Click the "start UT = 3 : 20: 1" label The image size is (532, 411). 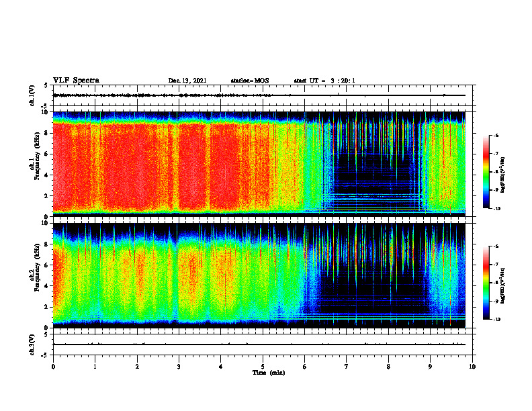(324, 81)
